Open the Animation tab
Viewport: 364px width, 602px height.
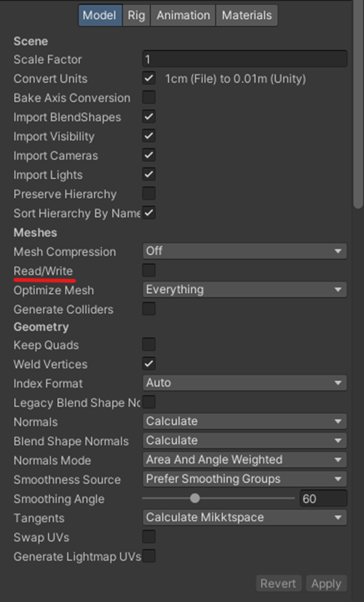183,15
